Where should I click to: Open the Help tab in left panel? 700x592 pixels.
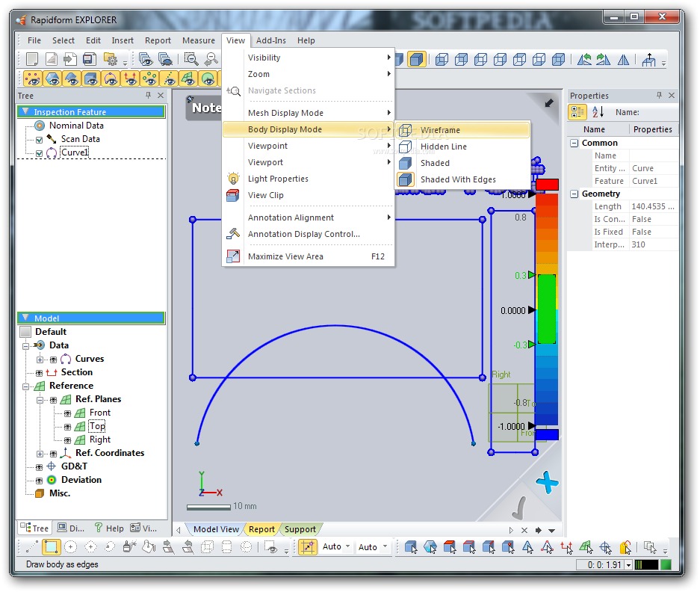[109, 528]
